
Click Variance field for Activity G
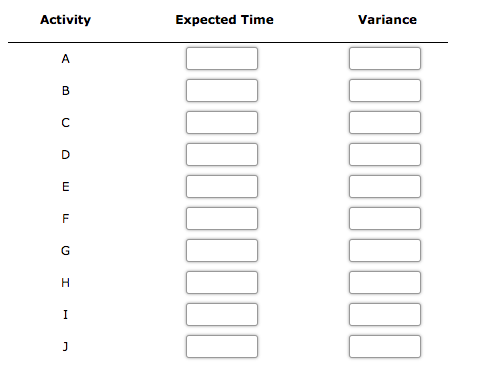(385, 251)
